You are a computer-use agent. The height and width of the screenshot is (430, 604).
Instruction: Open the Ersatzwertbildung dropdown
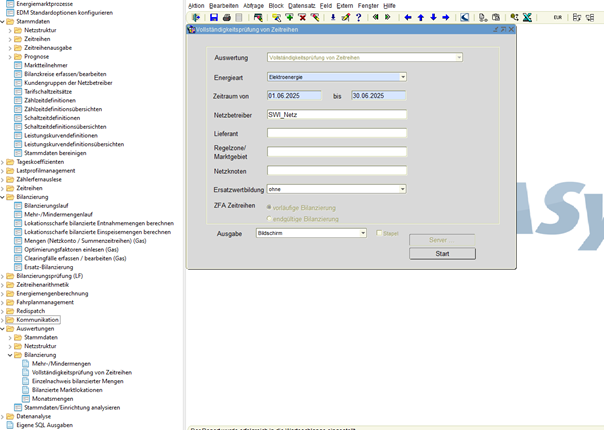(403, 189)
